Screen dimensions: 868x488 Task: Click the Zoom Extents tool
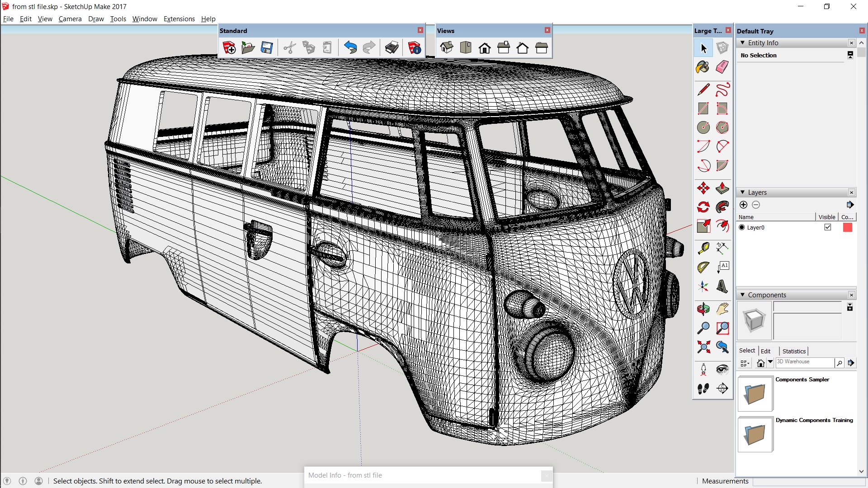[x=703, y=347]
